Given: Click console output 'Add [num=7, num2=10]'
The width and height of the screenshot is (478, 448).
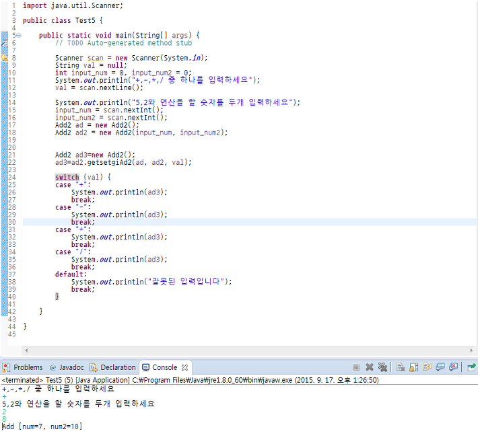Looking at the screenshot, I should [x=42, y=426].
